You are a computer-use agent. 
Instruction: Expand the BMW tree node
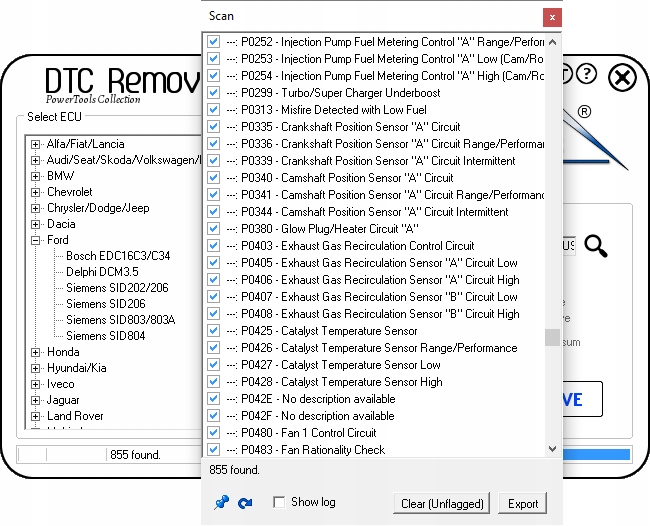[x=36, y=176]
